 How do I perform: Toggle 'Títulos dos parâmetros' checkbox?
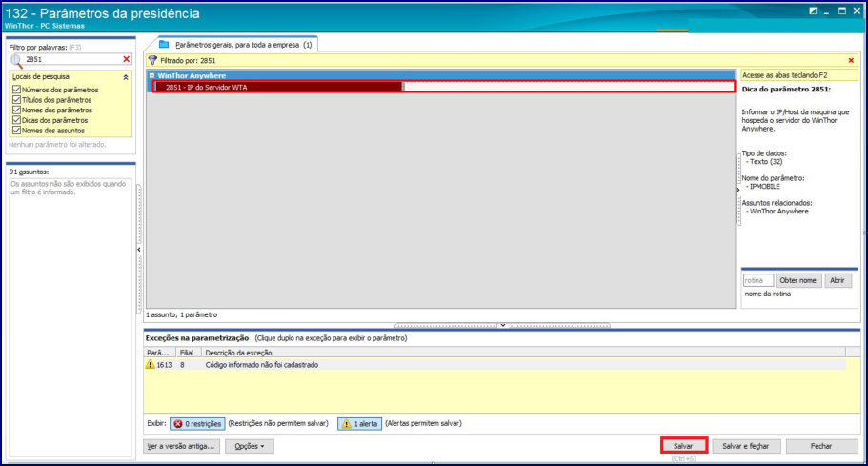pos(16,100)
